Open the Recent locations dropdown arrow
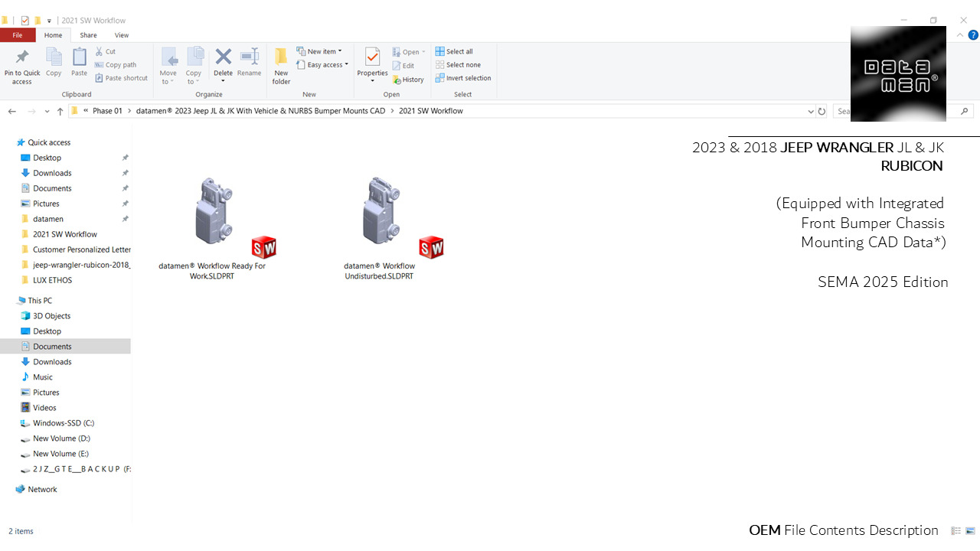 47,112
